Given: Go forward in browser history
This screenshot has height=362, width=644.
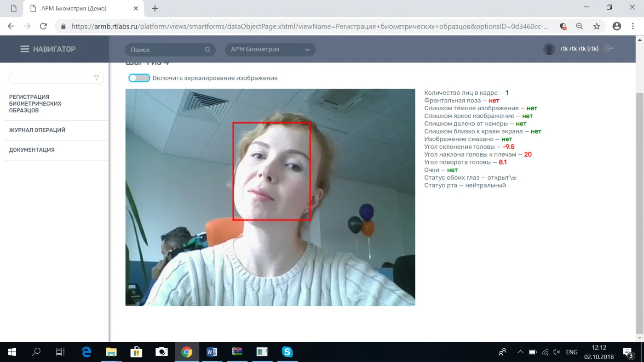Looking at the screenshot, I should pos(27,26).
